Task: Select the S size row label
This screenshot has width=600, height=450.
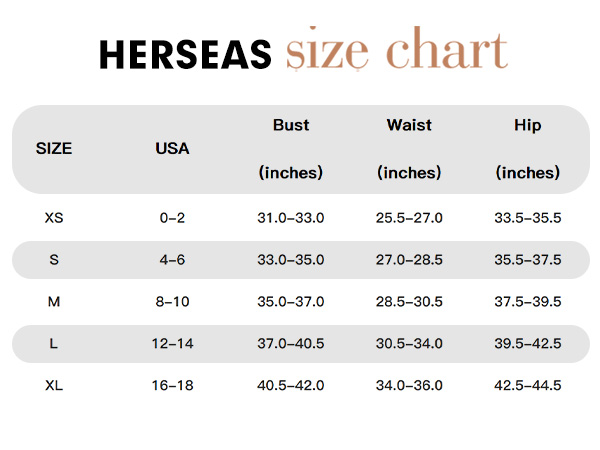Action: [54, 260]
